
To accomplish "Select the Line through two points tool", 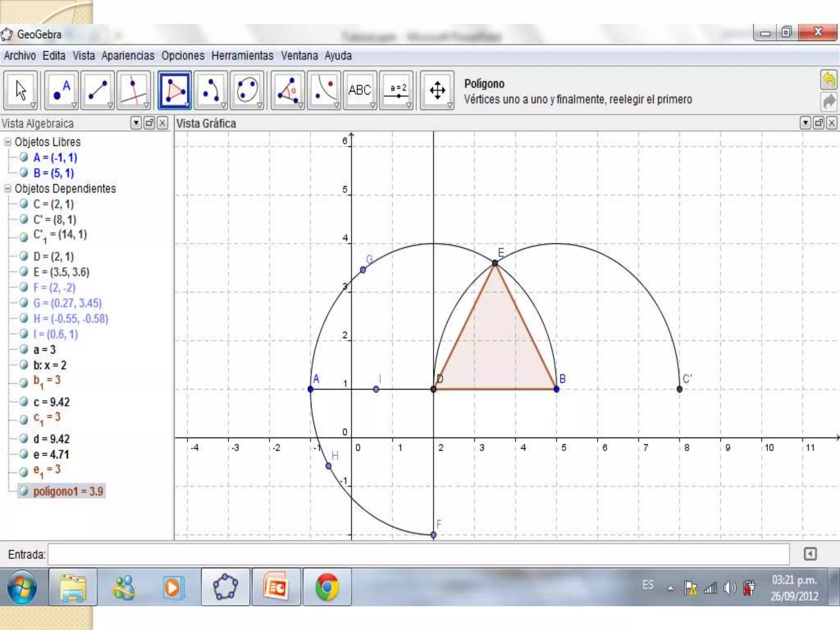I will click(x=97, y=90).
